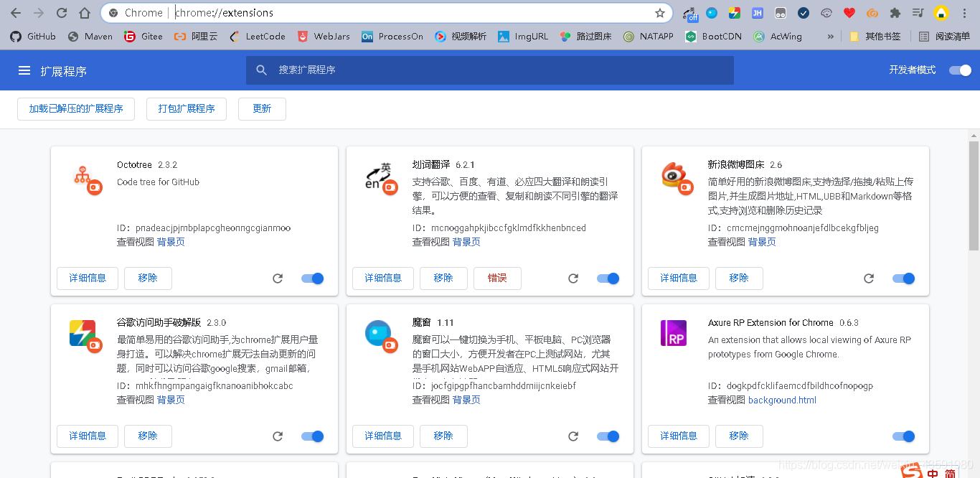Image resolution: width=980 pixels, height=478 pixels.
Task: Disable the 新浪微博图床 extension
Action: [904, 278]
